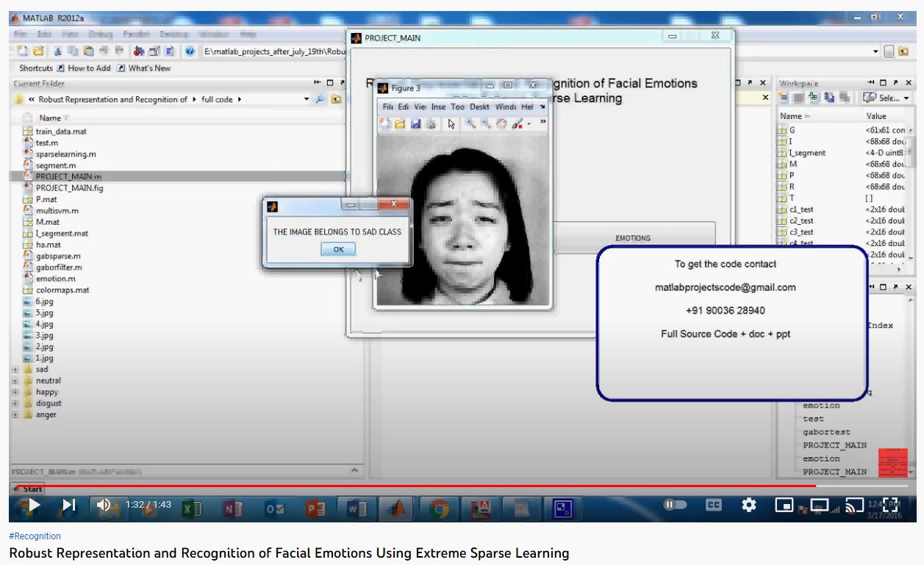Click Open File icon in Figure 3 toolbar
The width and height of the screenshot is (924, 565).
click(400, 124)
